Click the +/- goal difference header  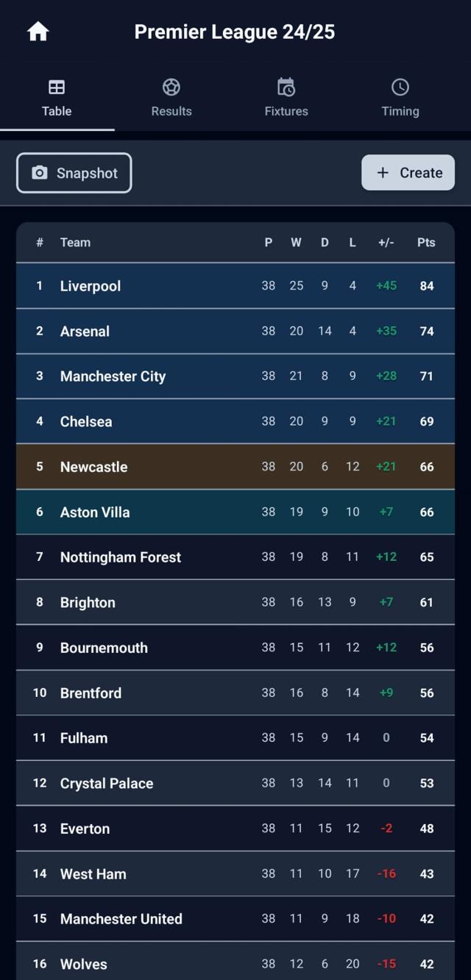(x=386, y=242)
